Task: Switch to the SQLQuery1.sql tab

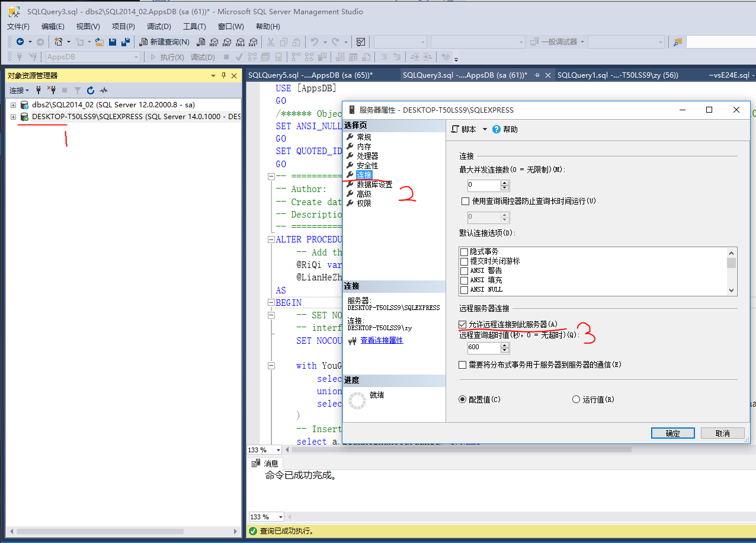Action: point(618,75)
